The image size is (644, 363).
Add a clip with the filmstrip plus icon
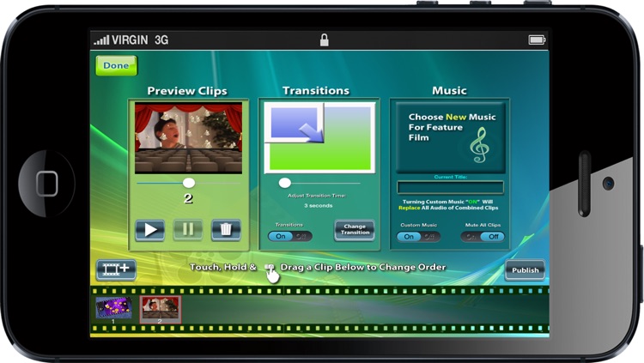tap(116, 269)
